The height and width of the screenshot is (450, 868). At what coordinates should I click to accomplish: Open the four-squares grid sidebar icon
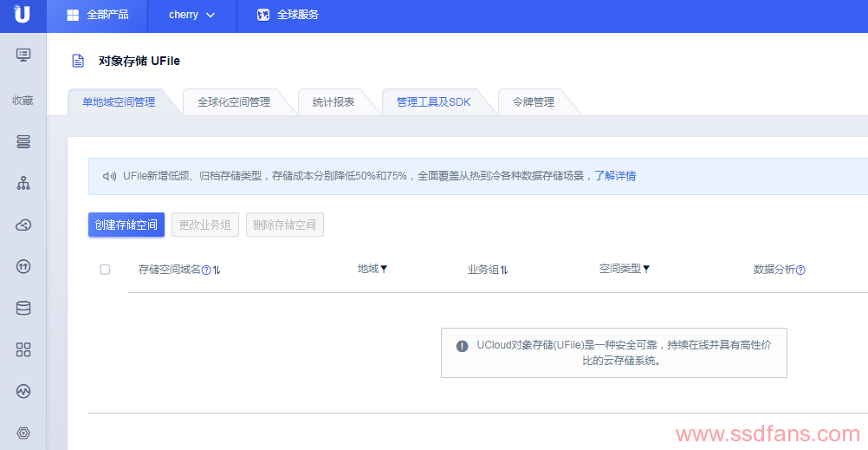tap(23, 349)
